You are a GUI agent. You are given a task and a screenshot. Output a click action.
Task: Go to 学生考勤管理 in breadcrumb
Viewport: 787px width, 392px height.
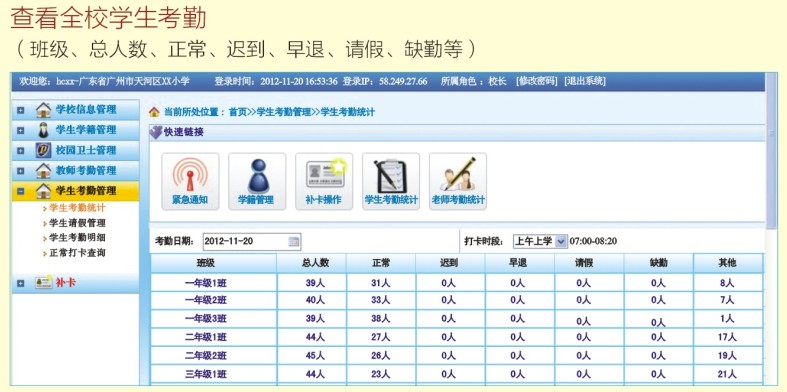click(284, 112)
